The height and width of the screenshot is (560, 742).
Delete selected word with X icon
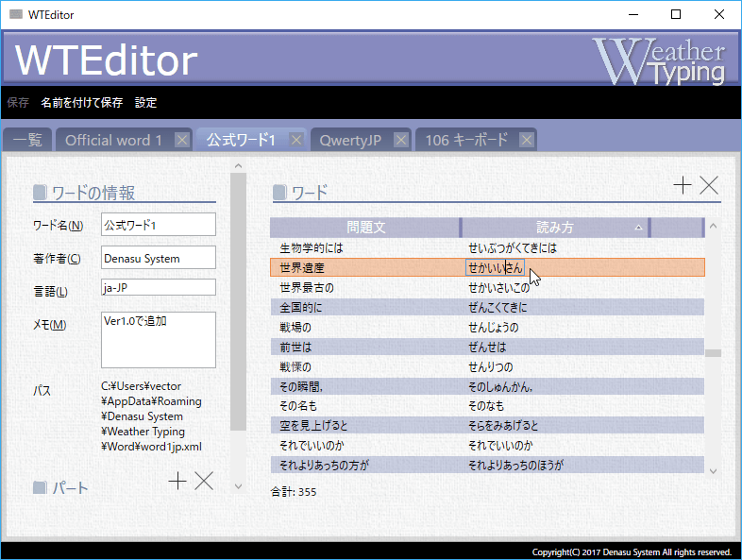click(x=709, y=185)
